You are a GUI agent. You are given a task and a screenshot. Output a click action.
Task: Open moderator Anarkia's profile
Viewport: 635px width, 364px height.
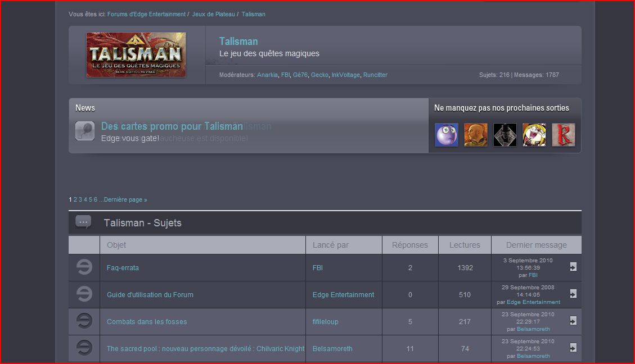click(x=267, y=75)
